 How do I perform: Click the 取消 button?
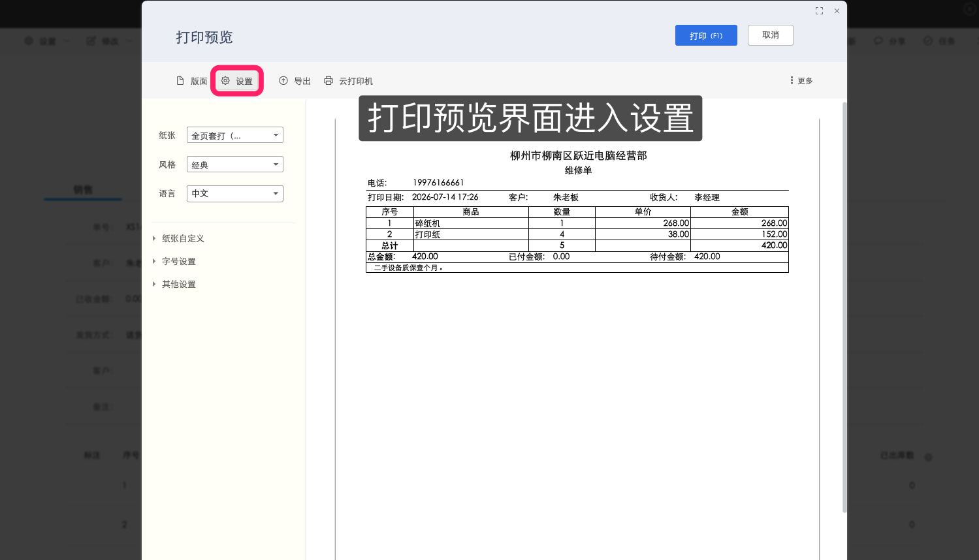pyautogui.click(x=771, y=35)
